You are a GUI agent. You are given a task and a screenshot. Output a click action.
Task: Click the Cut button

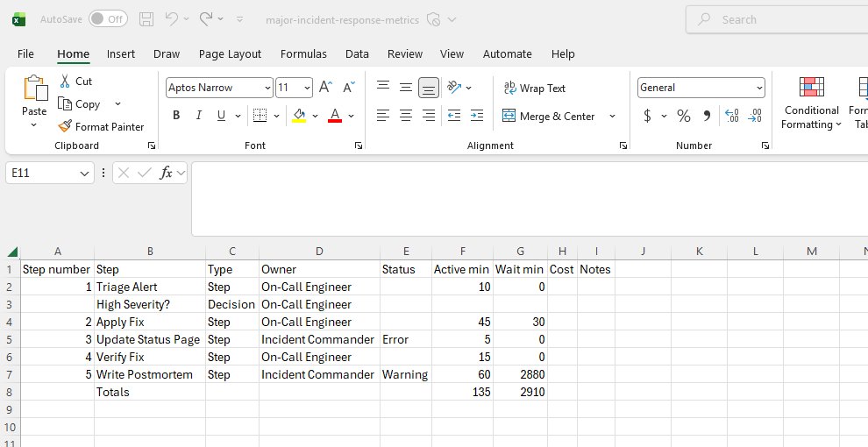click(x=75, y=81)
